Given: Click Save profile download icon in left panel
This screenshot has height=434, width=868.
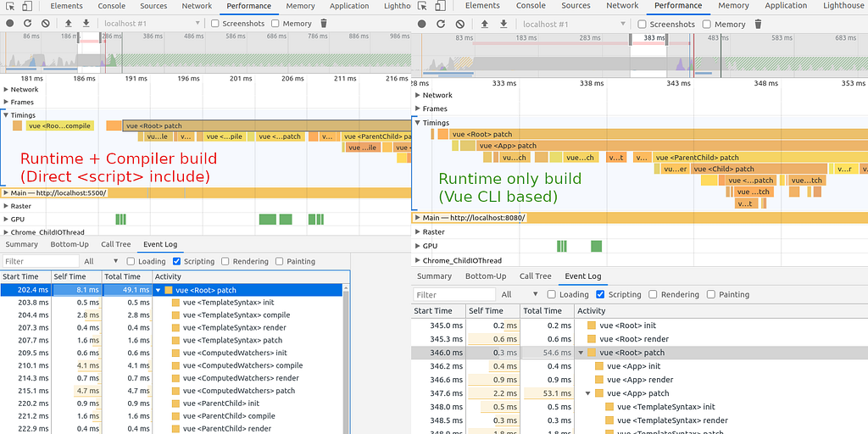Looking at the screenshot, I should point(86,23).
